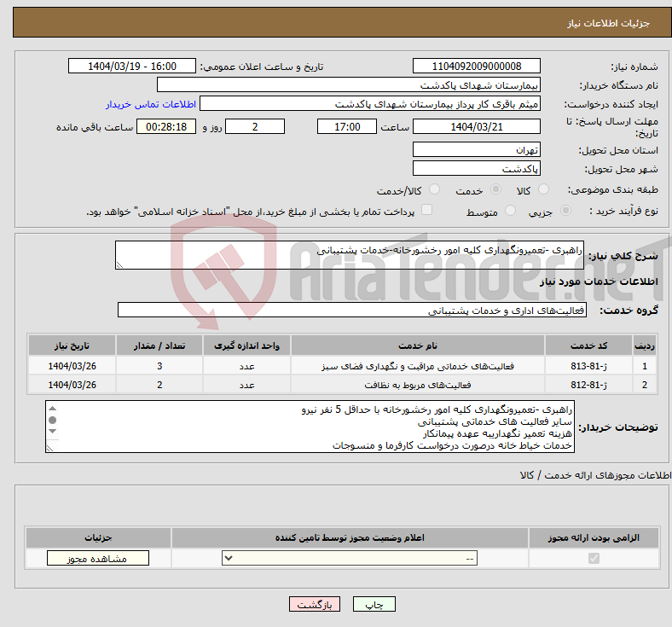
Task: Click the جزئیات اطلاعات نیاز page title
Action: pos(608,23)
